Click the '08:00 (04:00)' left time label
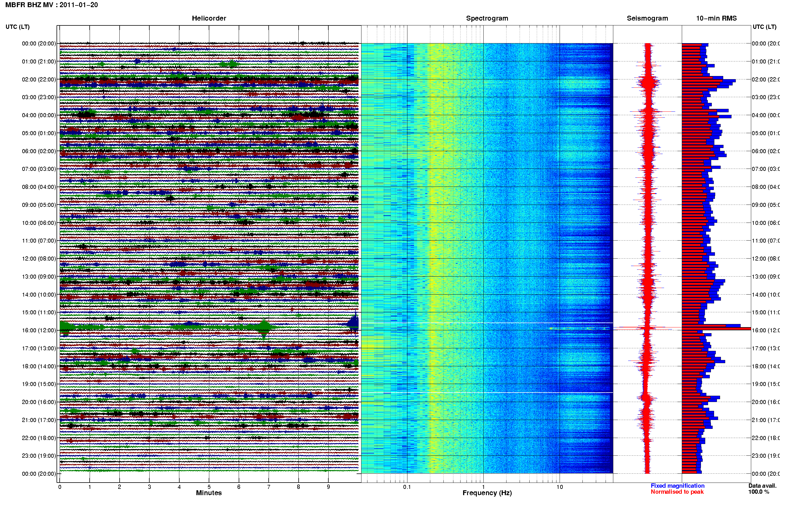This screenshot has height=508, width=812. tap(39, 187)
